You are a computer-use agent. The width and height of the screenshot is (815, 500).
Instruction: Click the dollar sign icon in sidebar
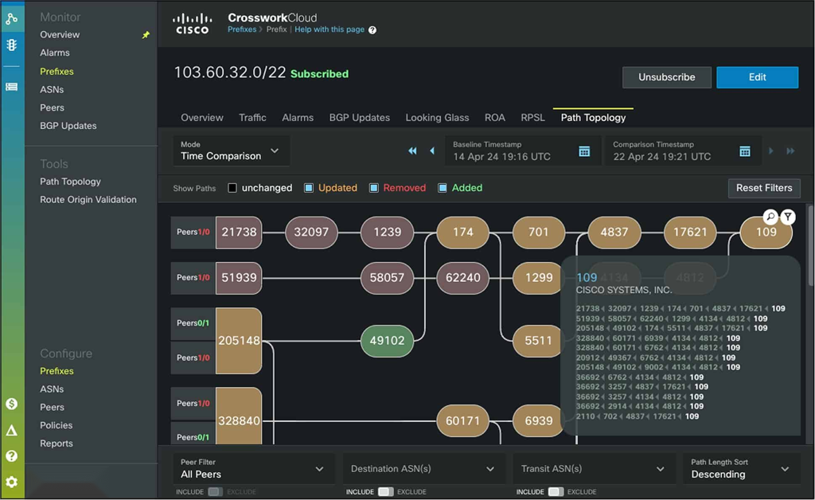(x=12, y=404)
